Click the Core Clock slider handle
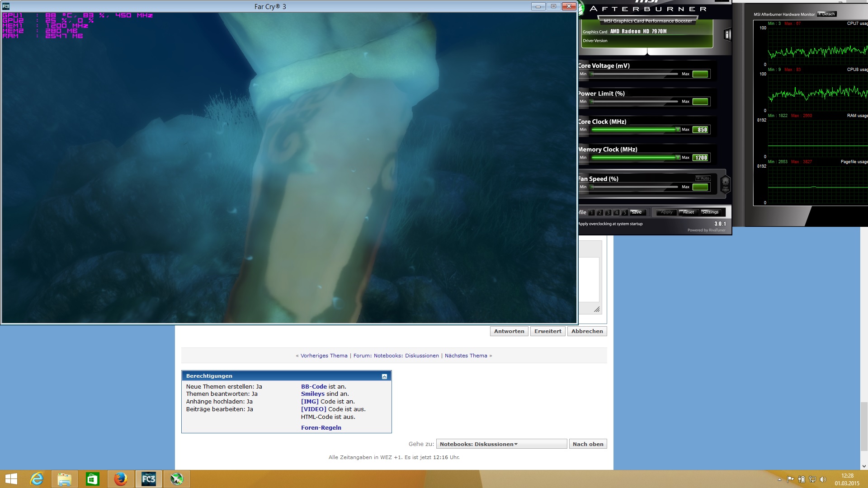868x488 pixels. 678,130
